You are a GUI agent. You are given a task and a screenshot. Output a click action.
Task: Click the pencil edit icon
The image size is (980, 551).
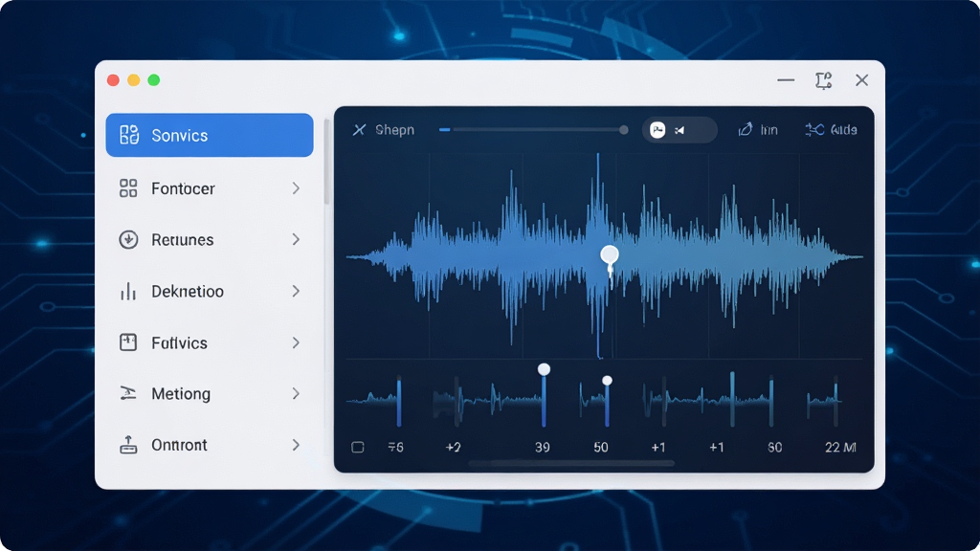[x=745, y=129]
